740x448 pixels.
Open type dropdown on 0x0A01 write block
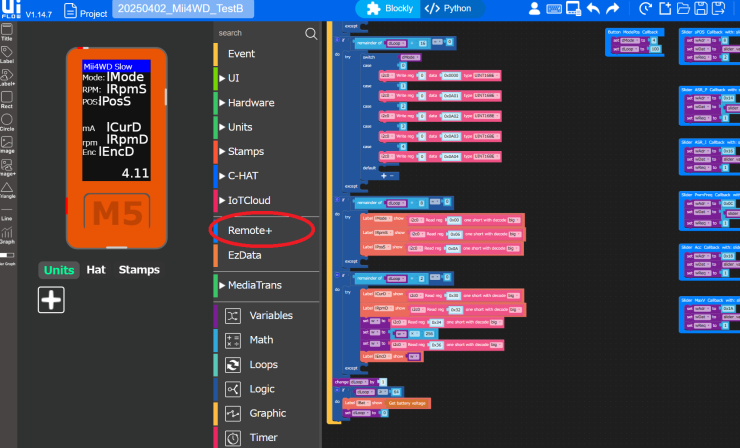(487, 96)
